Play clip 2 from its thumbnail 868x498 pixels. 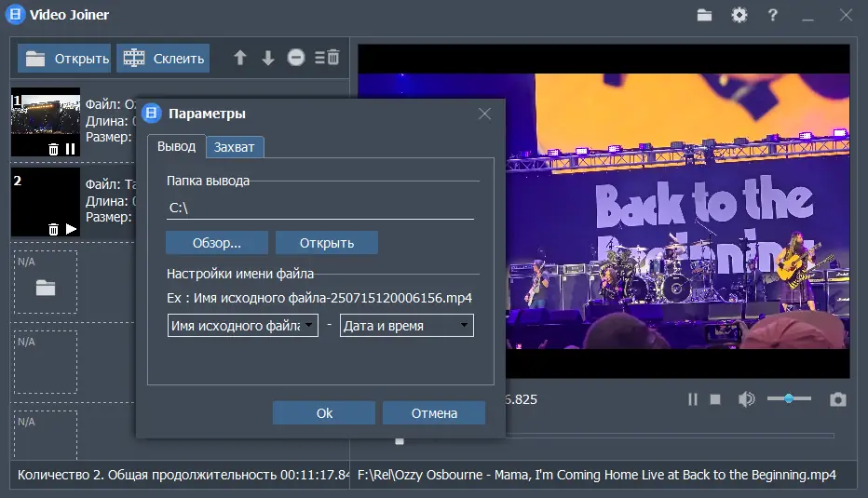[71, 229]
